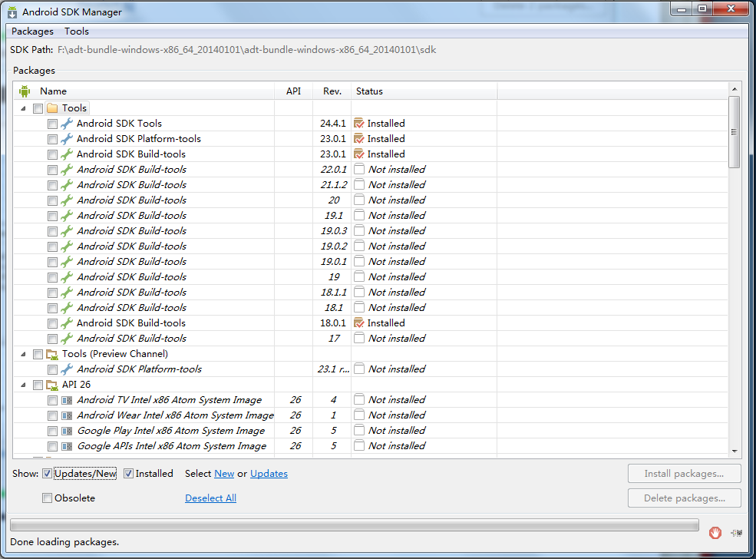Viewport: 756px width, 559px height.
Task: Click the wrench icon of Build-tools 23.0.1
Action: click(67, 154)
